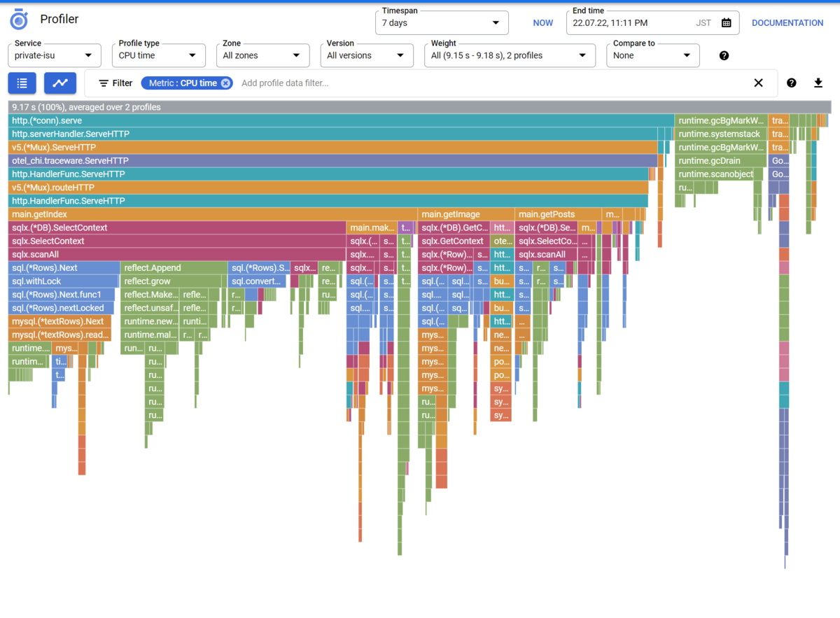Screen dimensions: 840x618
Task: Open the Compare to None dropdown
Action: (x=652, y=55)
